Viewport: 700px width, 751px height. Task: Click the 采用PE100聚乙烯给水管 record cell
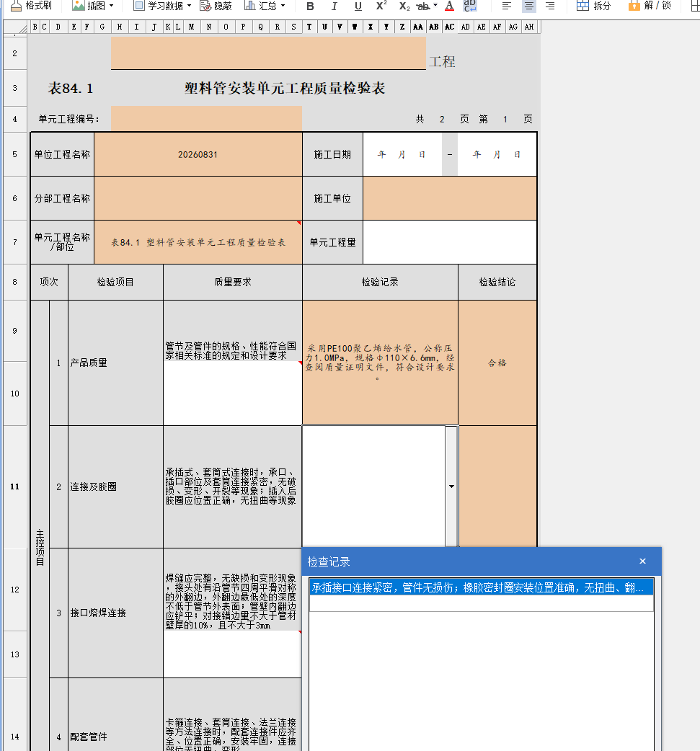tap(380, 363)
